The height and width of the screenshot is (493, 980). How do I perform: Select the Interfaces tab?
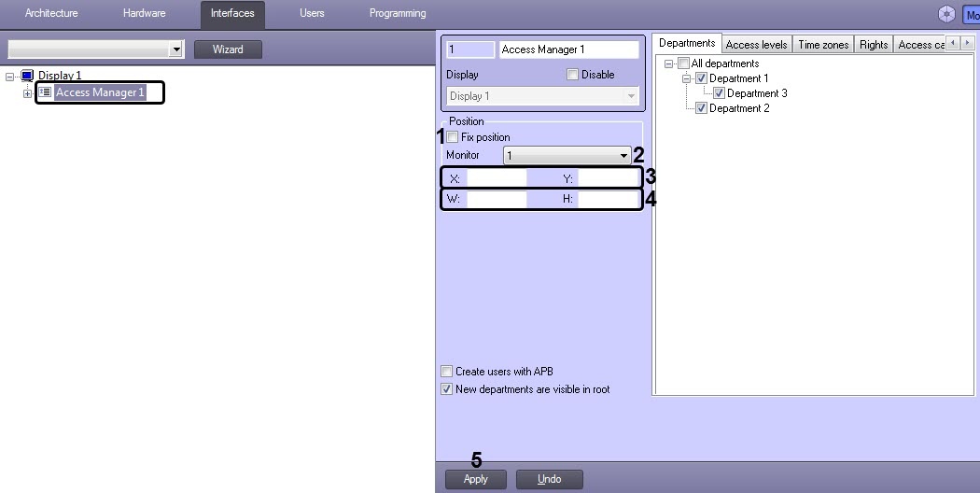[232, 14]
